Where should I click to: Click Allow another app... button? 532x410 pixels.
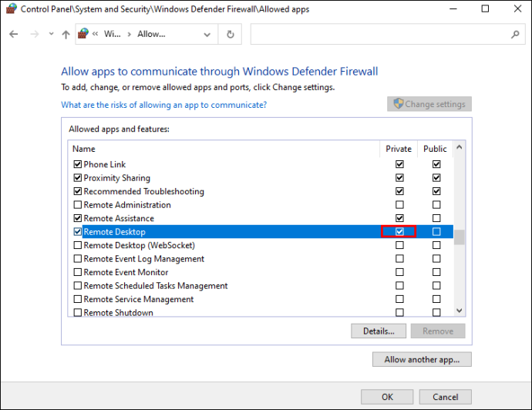(x=422, y=359)
